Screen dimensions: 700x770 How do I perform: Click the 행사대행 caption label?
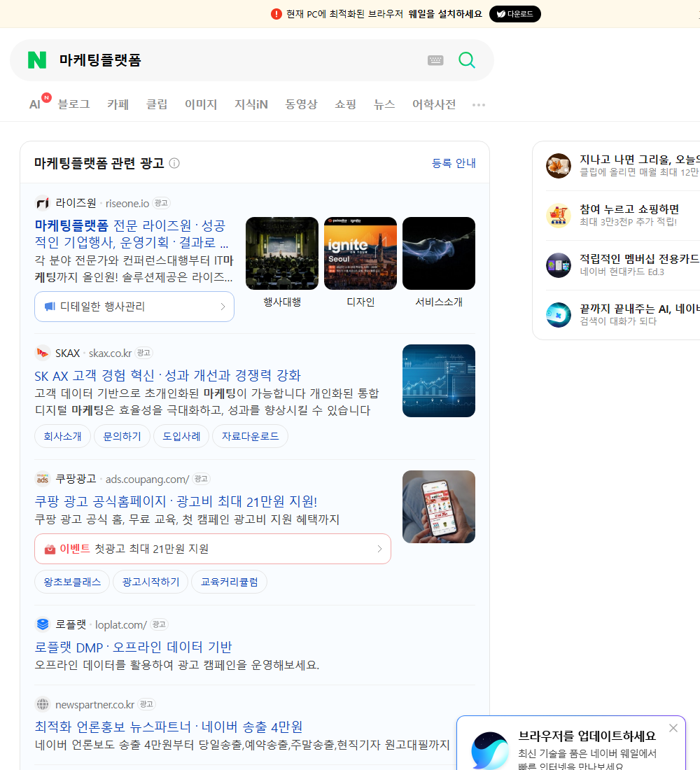pos(282,302)
